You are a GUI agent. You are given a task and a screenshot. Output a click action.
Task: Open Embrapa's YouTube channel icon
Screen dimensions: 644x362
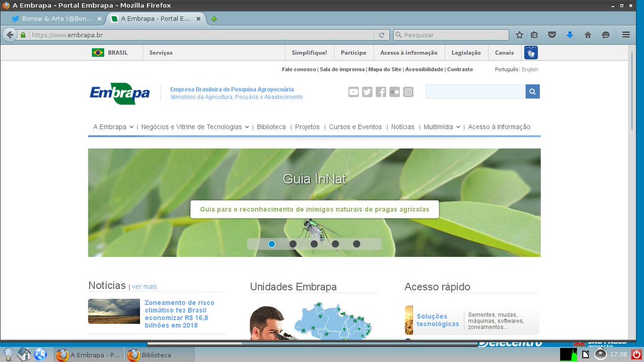[353, 92]
